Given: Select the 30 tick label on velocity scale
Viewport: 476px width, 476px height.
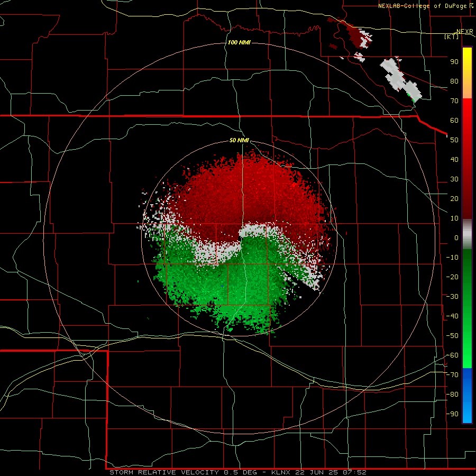Looking at the screenshot, I should point(454,179).
